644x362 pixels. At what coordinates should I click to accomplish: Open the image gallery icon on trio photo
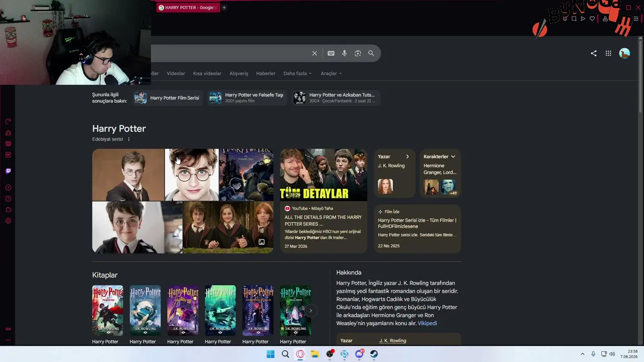[262, 242]
